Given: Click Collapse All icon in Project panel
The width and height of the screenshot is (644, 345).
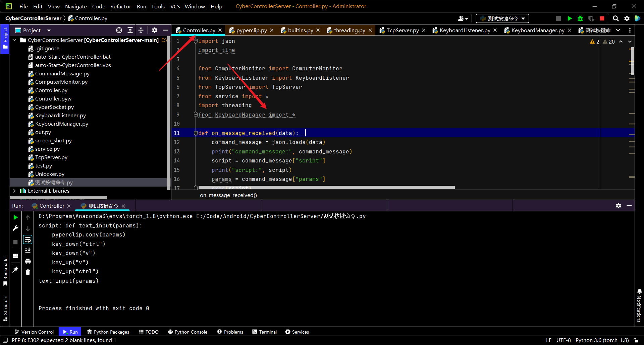Looking at the screenshot, I should (141, 30).
